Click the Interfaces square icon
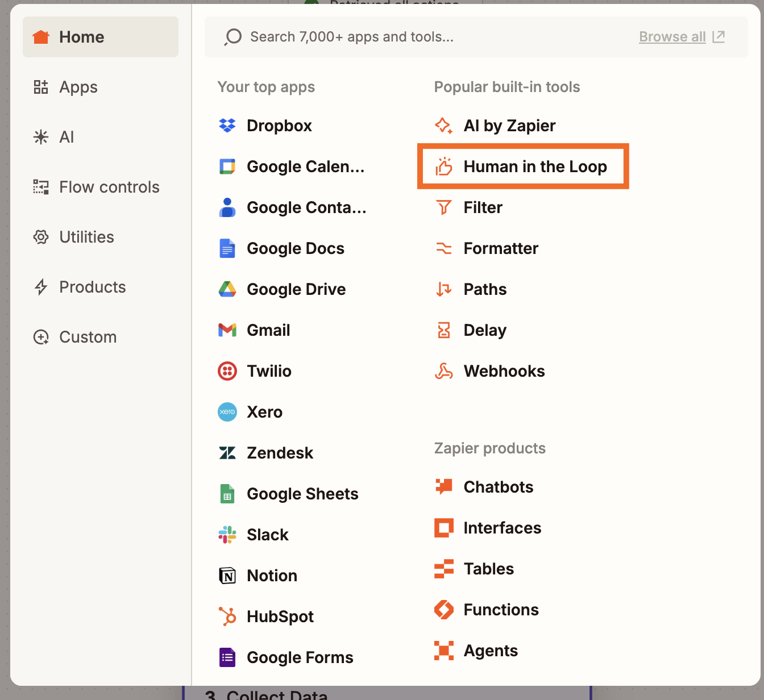 [x=444, y=528]
